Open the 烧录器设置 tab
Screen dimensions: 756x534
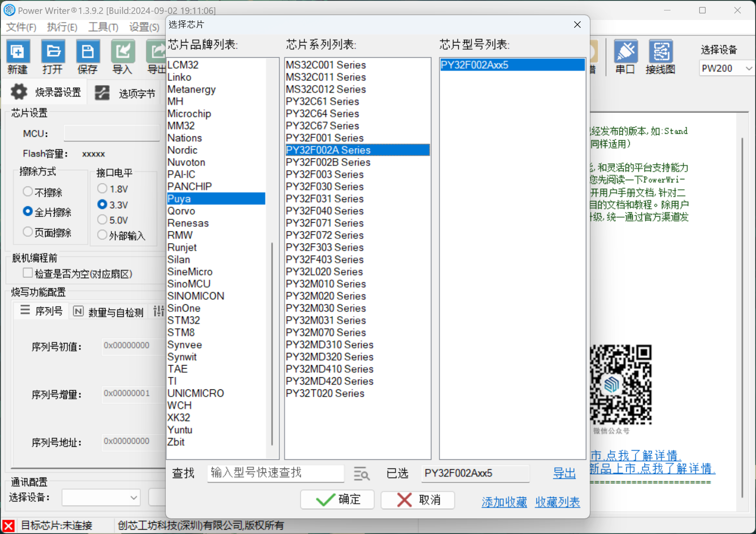pos(46,92)
